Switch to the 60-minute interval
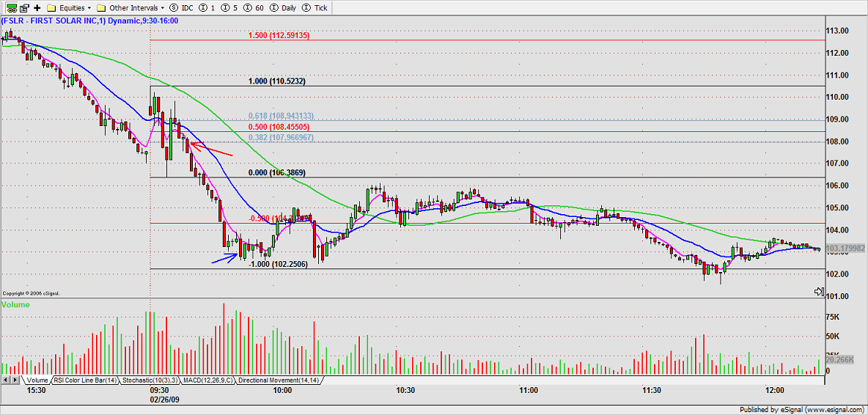The height and width of the screenshot is (415, 868). click(x=254, y=8)
